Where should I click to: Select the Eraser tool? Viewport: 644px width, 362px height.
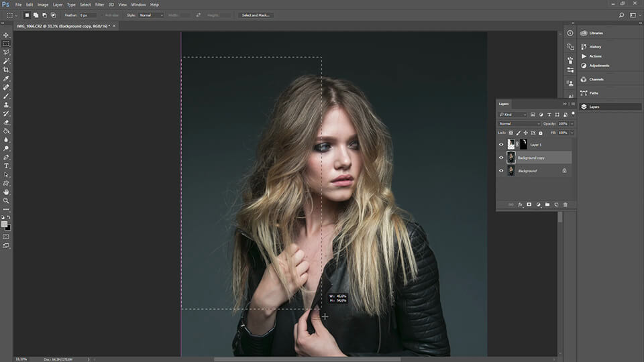tap(6, 122)
